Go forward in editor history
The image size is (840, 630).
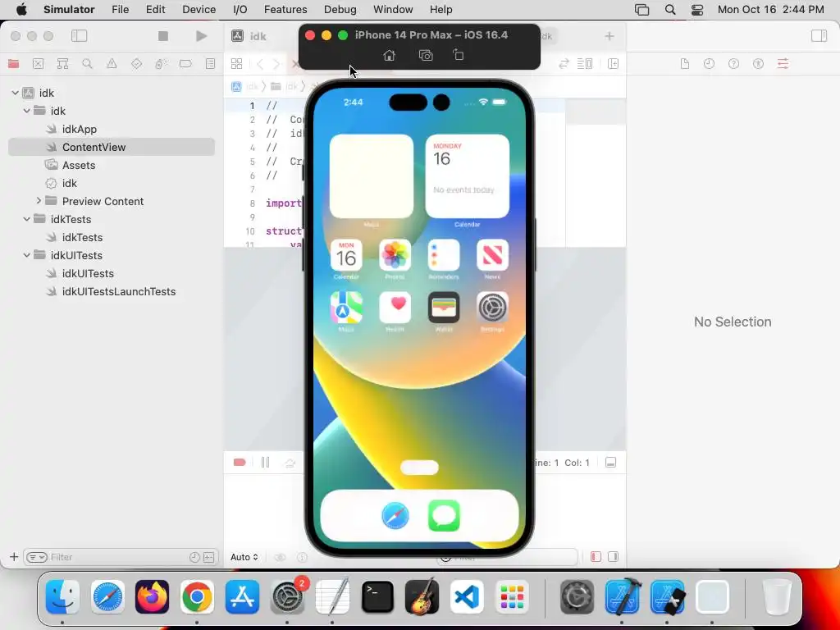pyautogui.click(x=276, y=64)
